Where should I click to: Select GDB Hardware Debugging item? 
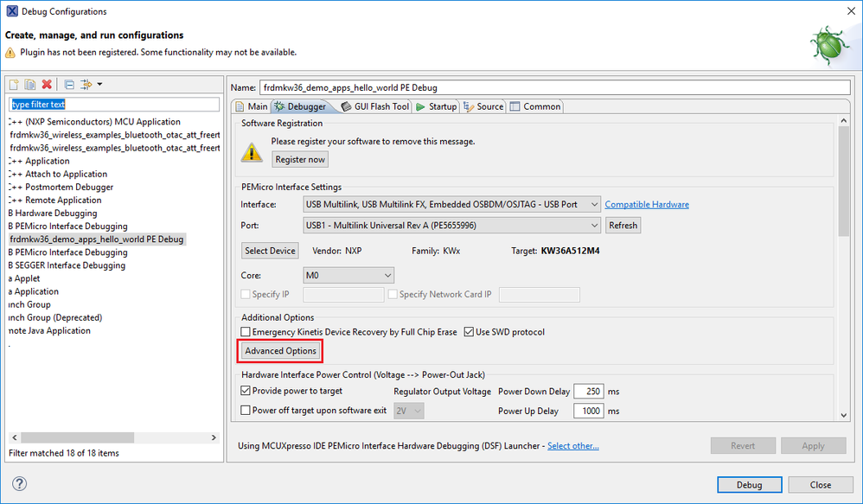pos(52,213)
